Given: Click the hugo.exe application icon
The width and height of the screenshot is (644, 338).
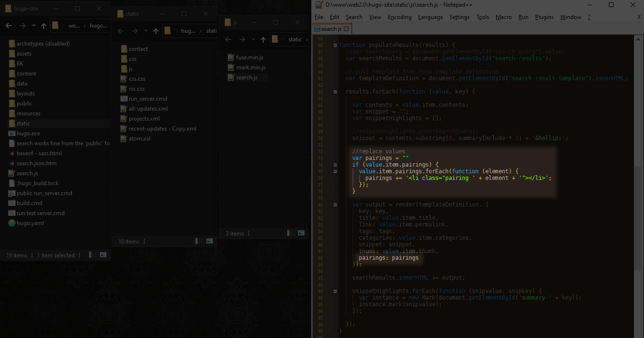Looking at the screenshot, I should [12, 133].
